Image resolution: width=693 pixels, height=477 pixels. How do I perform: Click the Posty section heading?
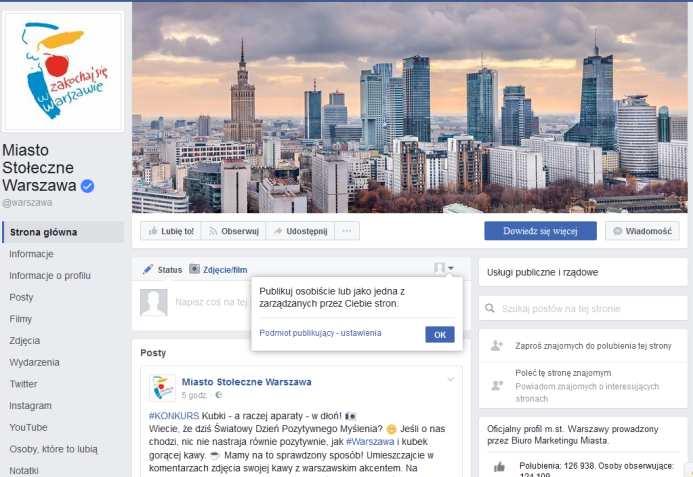click(x=153, y=353)
